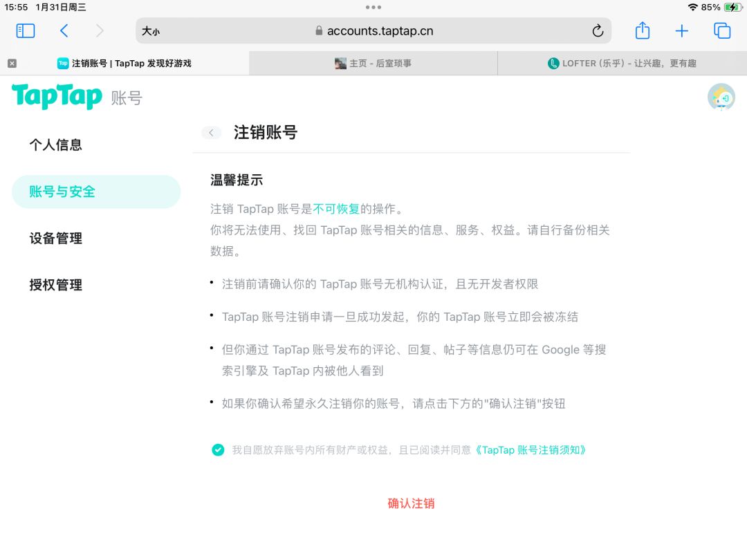
Task: Open the 《TapTap 账号注销须知》 link
Action: pyautogui.click(x=531, y=450)
